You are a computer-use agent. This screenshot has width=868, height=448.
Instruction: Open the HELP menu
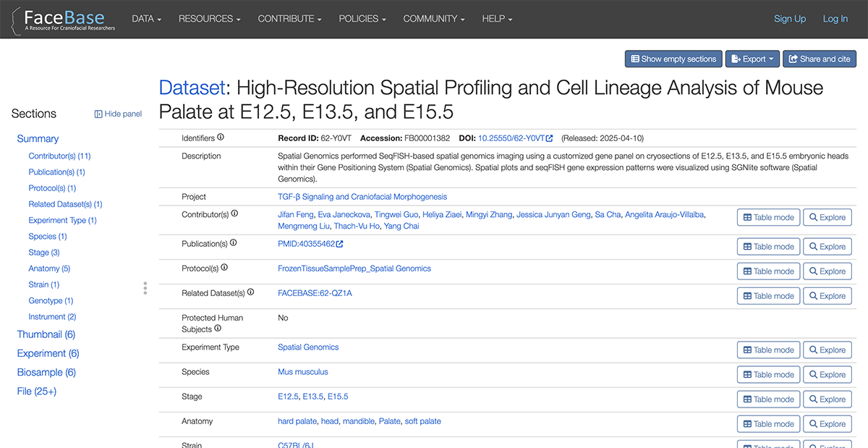pos(496,19)
